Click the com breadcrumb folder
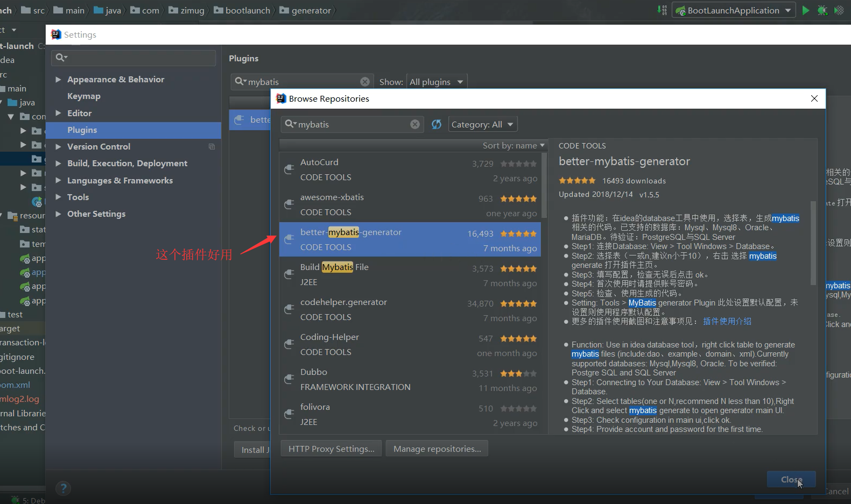The width and height of the screenshot is (851, 504). click(x=145, y=10)
